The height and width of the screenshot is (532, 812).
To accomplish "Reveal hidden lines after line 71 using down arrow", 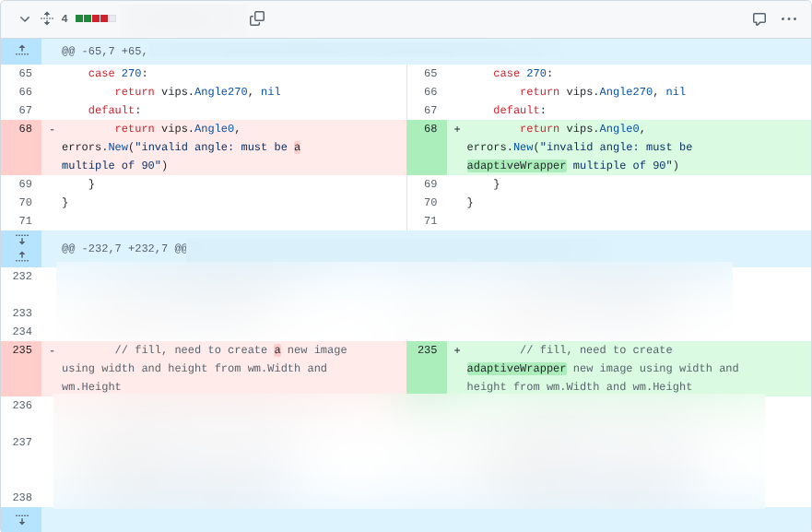I will pos(22,242).
